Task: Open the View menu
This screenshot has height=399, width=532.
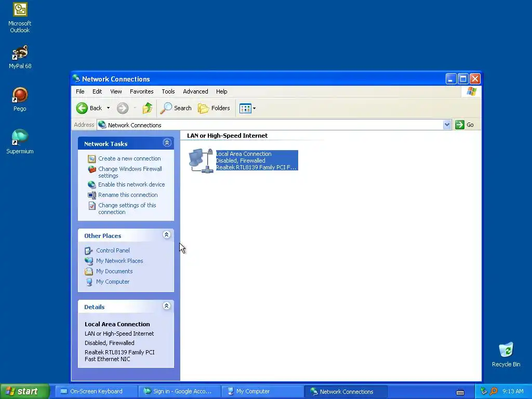Action: point(116,91)
